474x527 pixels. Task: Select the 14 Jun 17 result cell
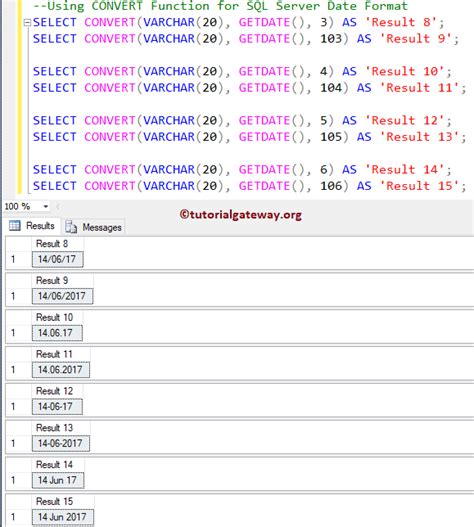58,480
